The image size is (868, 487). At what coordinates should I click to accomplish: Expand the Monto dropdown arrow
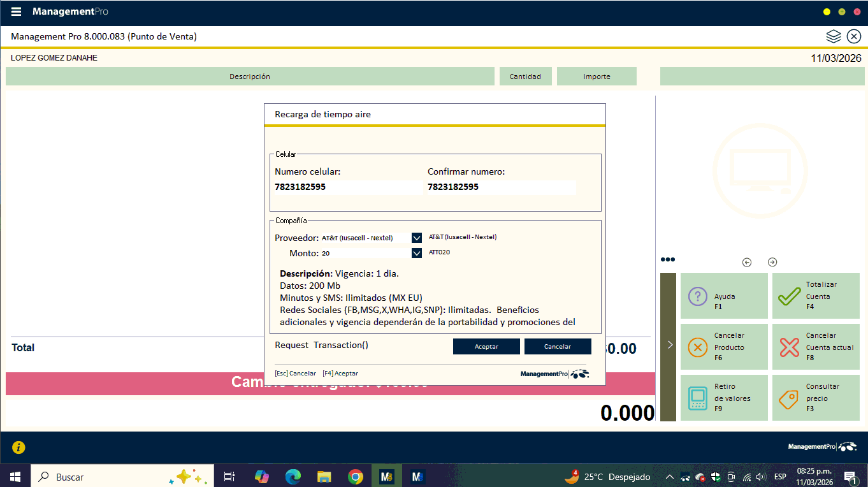click(x=417, y=253)
